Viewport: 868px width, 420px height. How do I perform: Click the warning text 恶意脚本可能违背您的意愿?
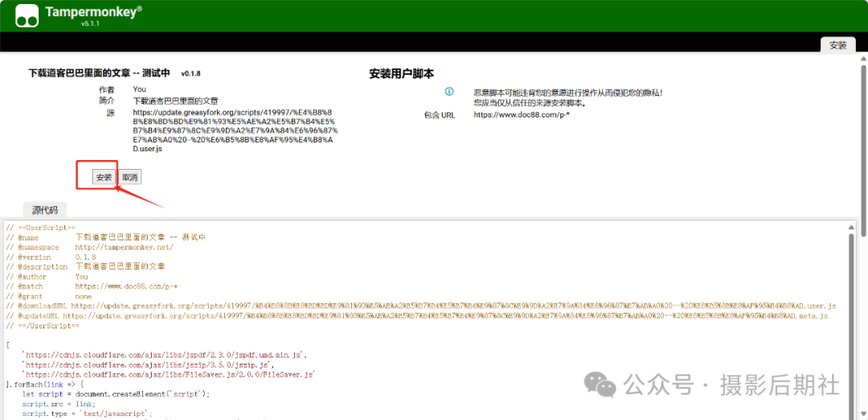[568, 93]
